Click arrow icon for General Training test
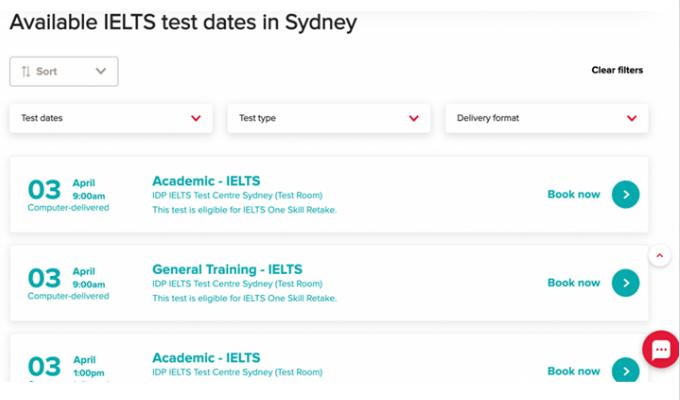680x400 pixels. (625, 283)
